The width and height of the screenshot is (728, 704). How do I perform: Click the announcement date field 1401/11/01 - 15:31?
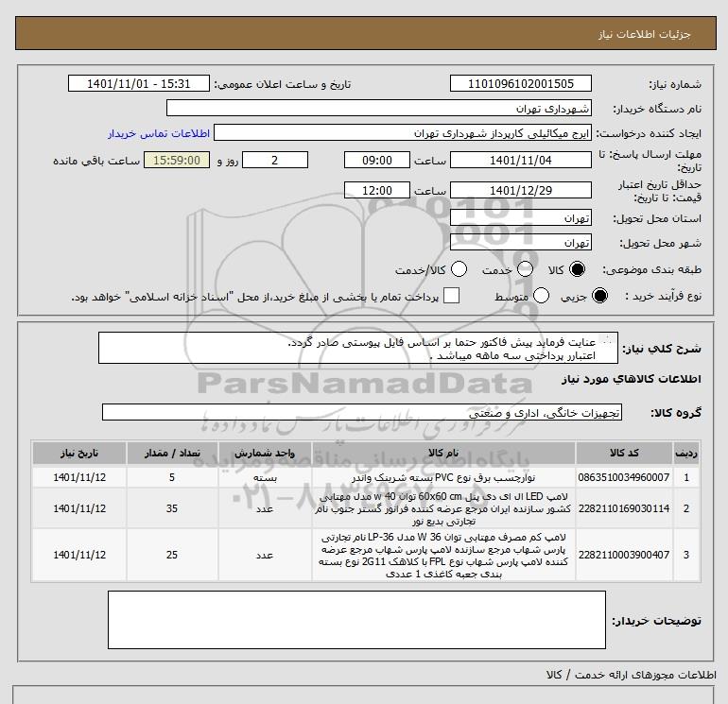point(138,83)
